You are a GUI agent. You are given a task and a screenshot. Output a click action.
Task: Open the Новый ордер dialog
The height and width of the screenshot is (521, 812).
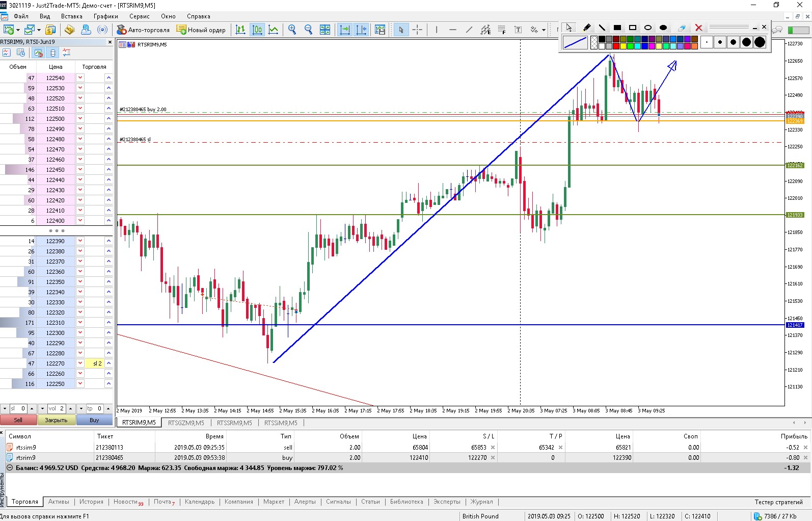(x=201, y=30)
